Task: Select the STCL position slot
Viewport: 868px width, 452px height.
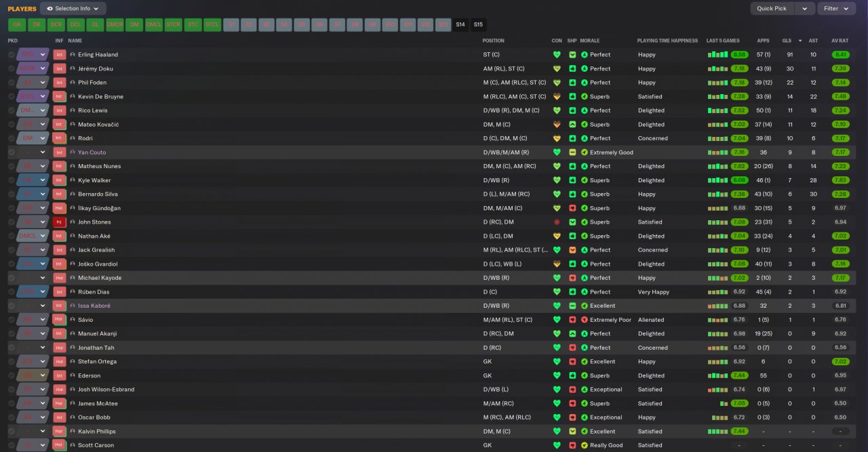Action: [x=213, y=24]
